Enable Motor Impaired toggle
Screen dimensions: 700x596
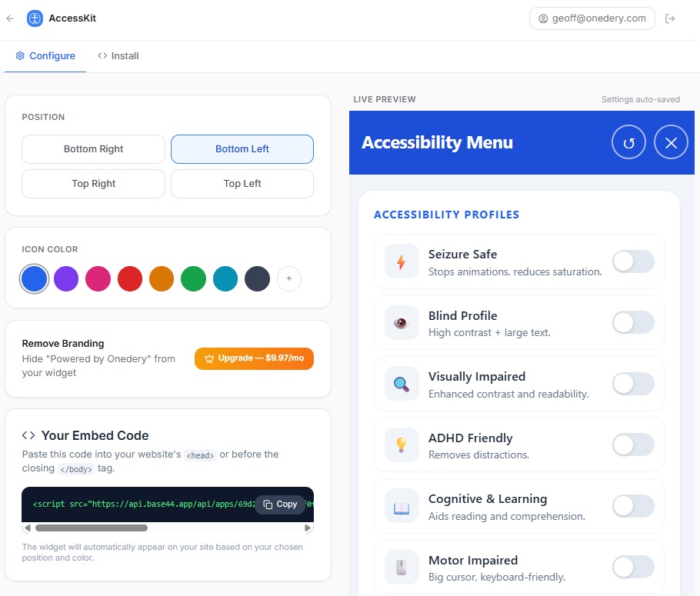tap(634, 568)
